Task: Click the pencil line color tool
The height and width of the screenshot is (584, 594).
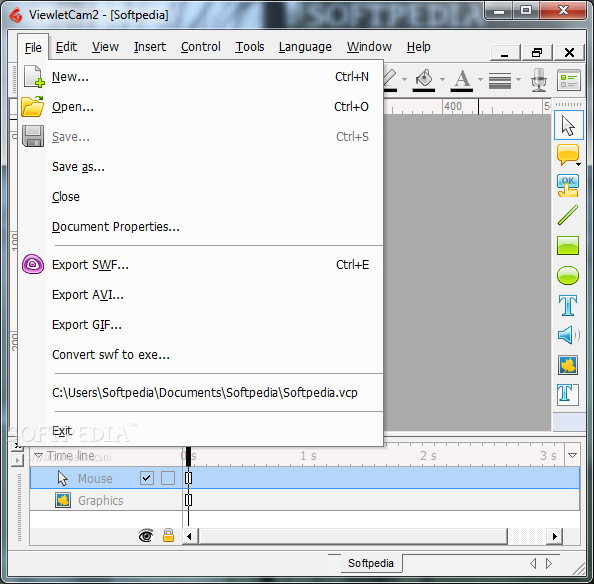Action: click(x=390, y=80)
